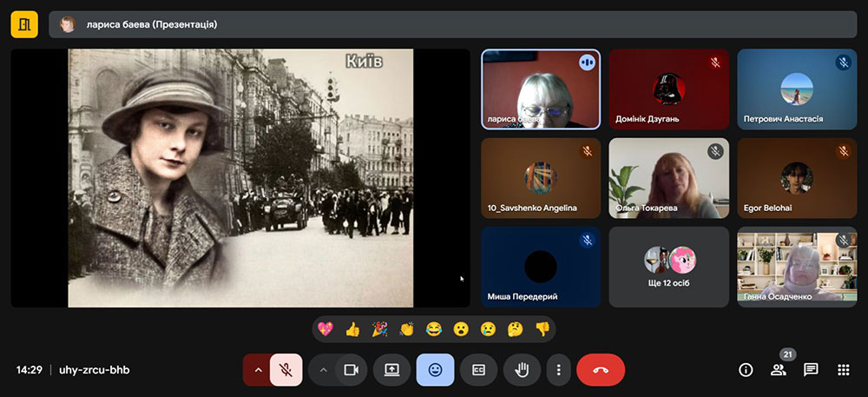Open the activities grid icon

tap(843, 370)
